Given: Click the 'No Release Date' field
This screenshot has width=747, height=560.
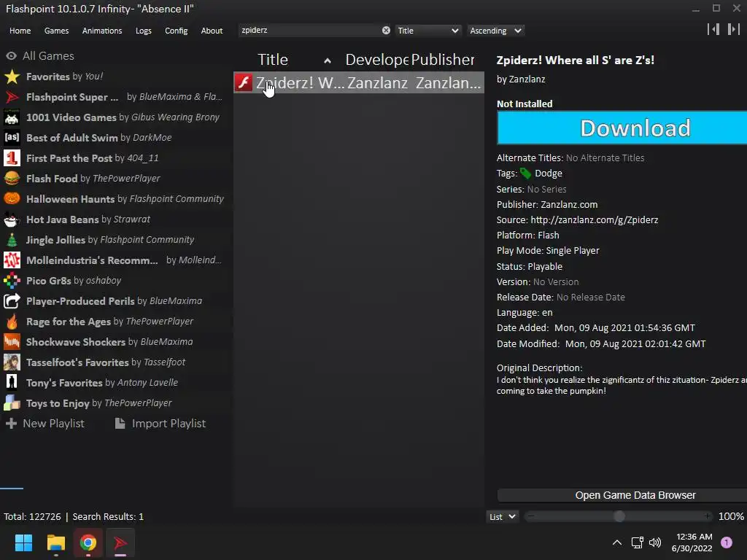Looking at the screenshot, I should [590, 297].
